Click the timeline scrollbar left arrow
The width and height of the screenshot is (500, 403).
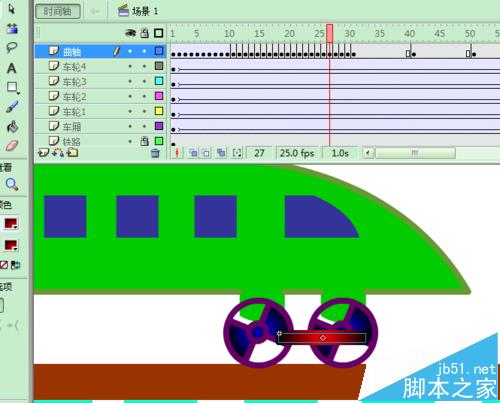coord(368,153)
